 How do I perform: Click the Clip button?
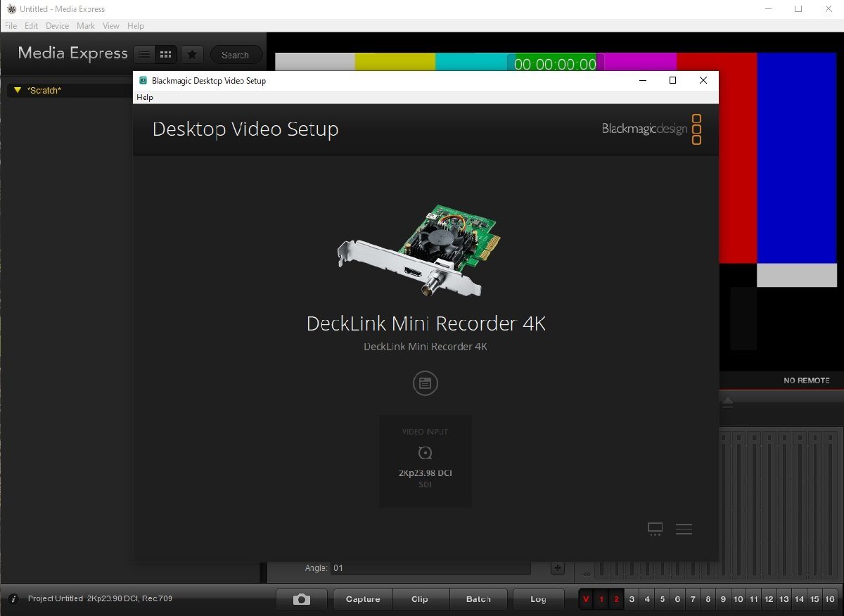click(420, 599)
